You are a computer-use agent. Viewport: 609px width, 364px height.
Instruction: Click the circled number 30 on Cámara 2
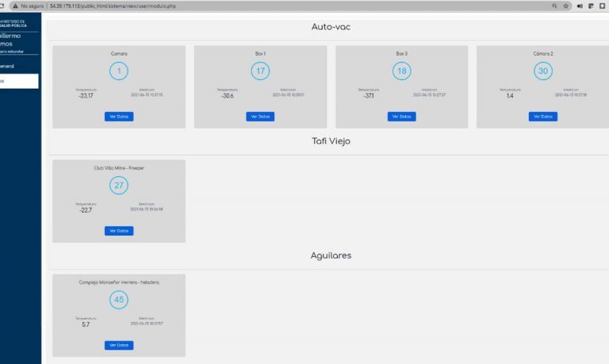click(542, 71)
